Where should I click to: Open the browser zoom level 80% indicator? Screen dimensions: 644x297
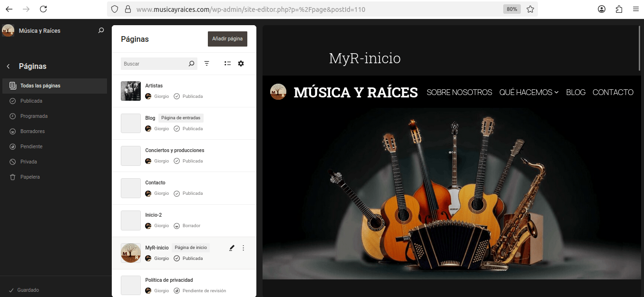[x=512, y=9]
